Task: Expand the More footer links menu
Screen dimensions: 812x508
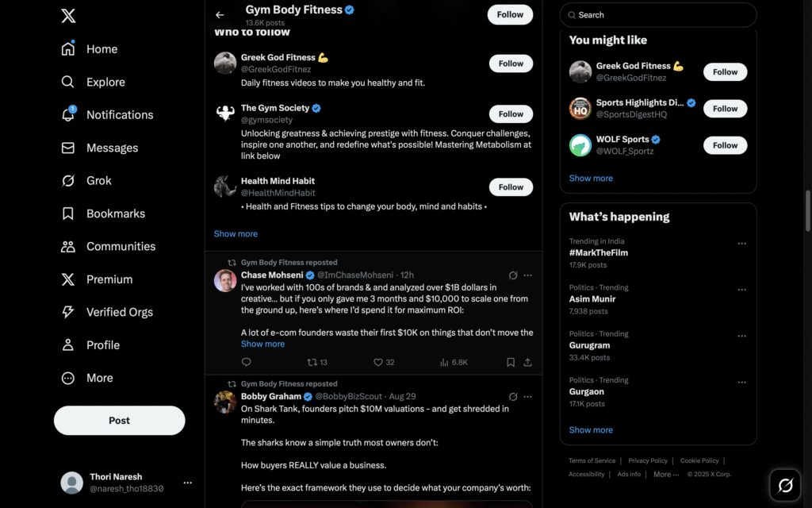Action: click(666, 475)
